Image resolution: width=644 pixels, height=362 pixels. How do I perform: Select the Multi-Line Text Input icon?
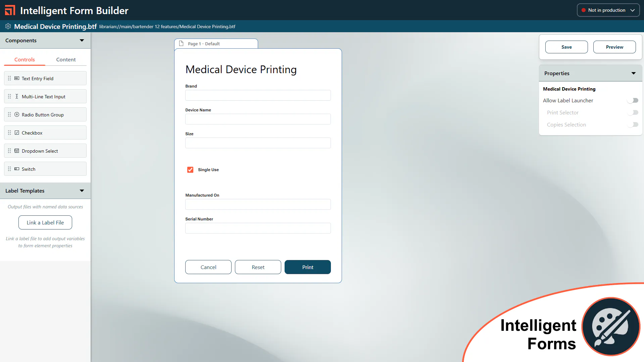[x=17, y=96]
